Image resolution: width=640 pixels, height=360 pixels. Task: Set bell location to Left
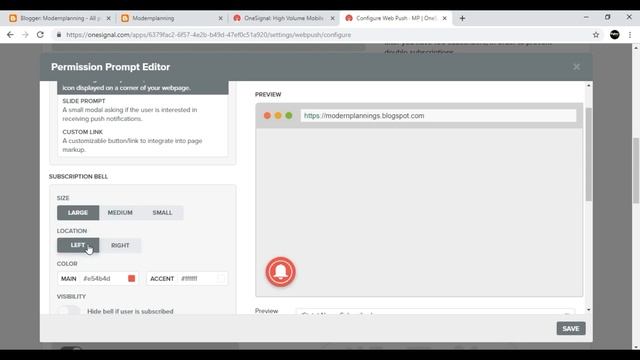point(78,245)
